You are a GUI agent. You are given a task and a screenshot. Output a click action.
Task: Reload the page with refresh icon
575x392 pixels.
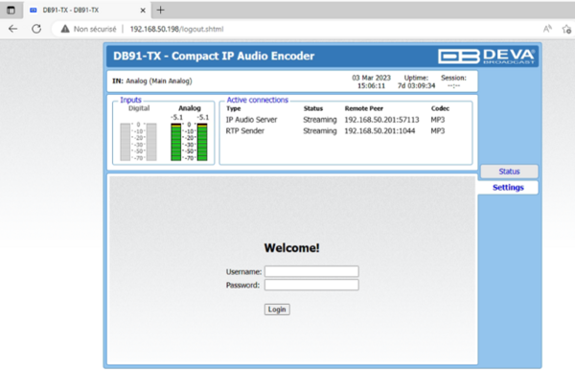(36, 29)
